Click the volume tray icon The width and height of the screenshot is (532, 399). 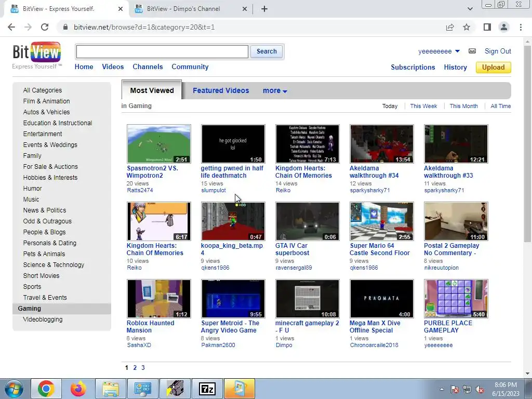480,389
